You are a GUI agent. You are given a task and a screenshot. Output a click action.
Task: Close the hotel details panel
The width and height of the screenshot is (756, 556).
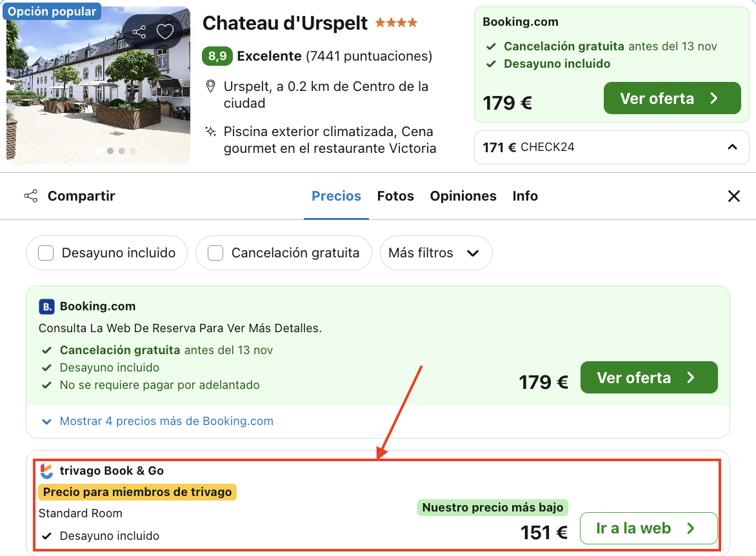734,196
